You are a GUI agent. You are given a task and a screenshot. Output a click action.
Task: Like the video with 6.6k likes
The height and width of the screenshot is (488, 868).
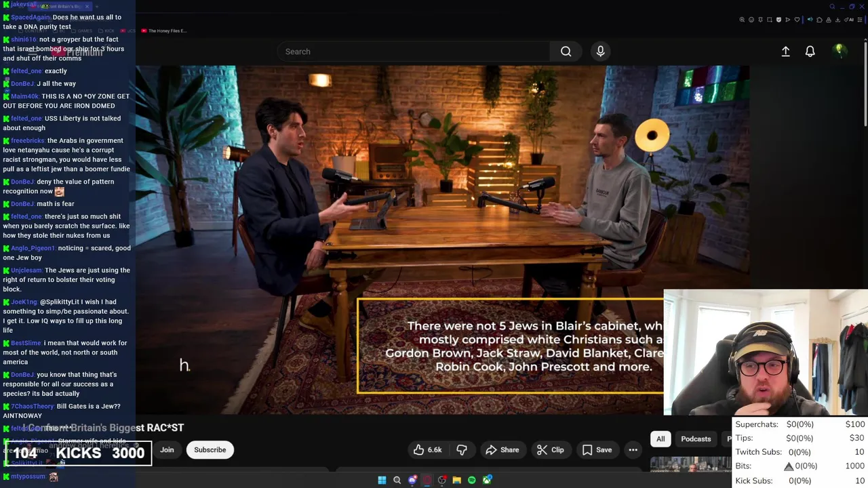pos(427,450)
